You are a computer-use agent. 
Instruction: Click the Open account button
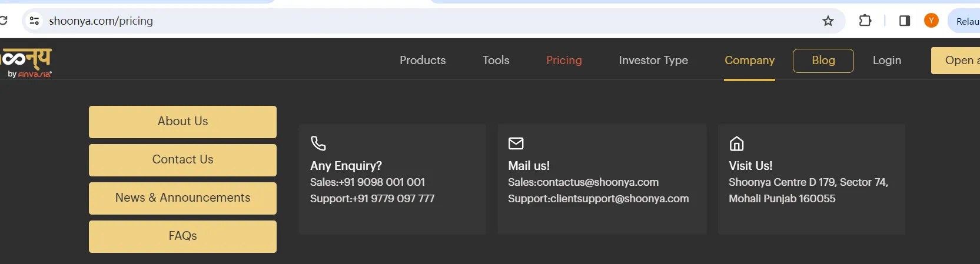956,61
